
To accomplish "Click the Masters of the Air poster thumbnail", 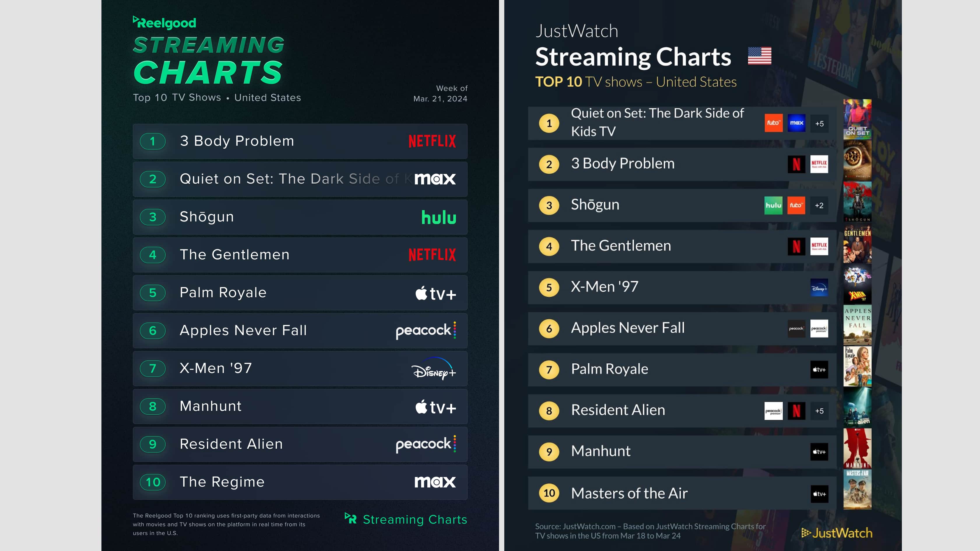I will point(857,490).
